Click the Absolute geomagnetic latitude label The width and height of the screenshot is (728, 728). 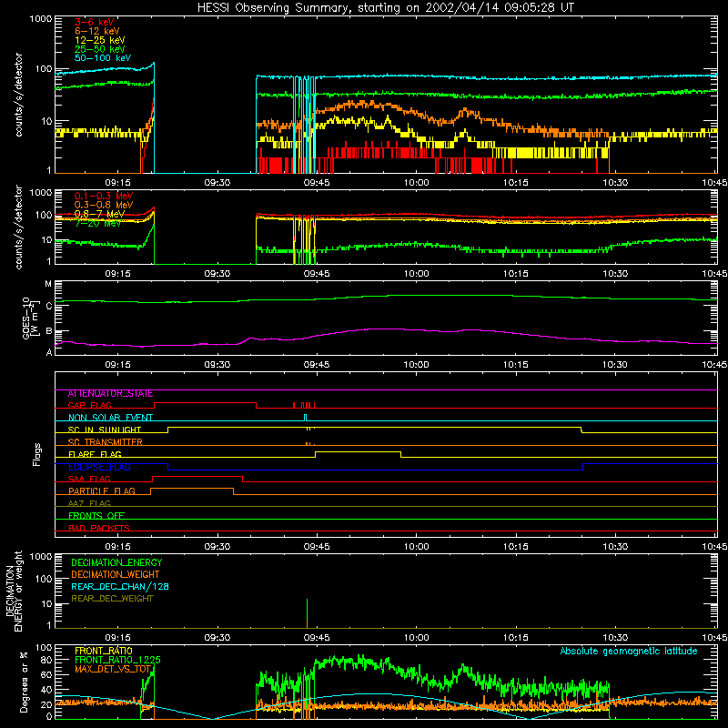coord(629,651)
